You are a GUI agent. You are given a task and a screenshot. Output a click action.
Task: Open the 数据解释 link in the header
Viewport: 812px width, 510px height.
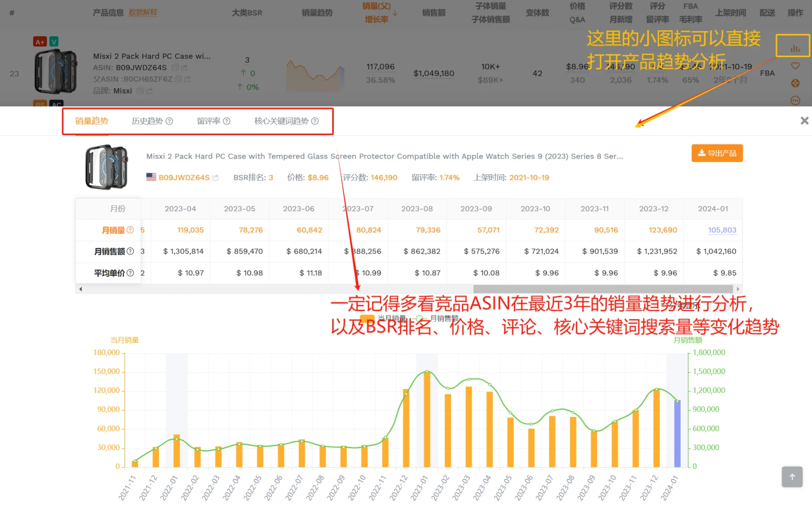tap(143, 12)
